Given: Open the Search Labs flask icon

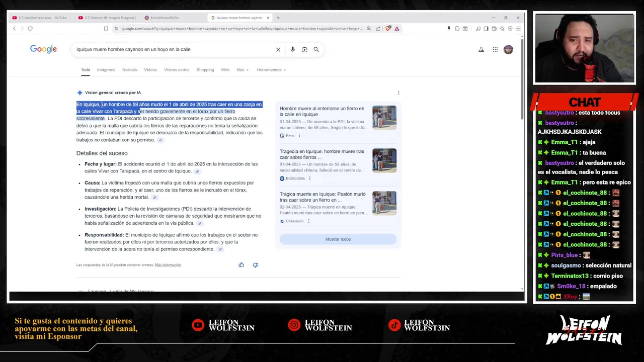Looking at the screenshot, I should 481,49.
